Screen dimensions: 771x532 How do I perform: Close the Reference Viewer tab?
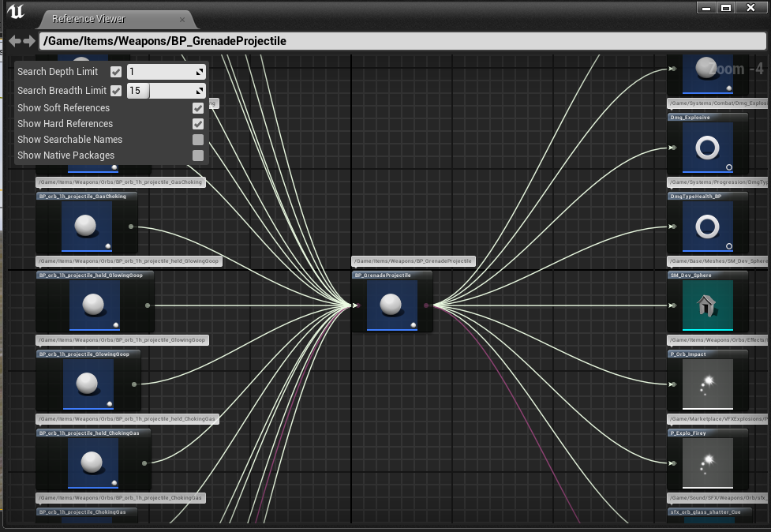pos(182,19)
